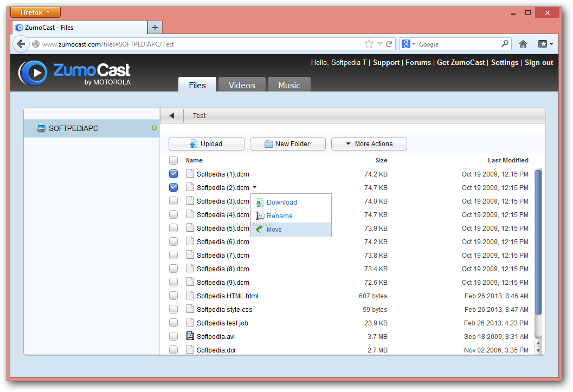Choose Move from the context menu
573x392 pixels.
click(x=291, y=230)
